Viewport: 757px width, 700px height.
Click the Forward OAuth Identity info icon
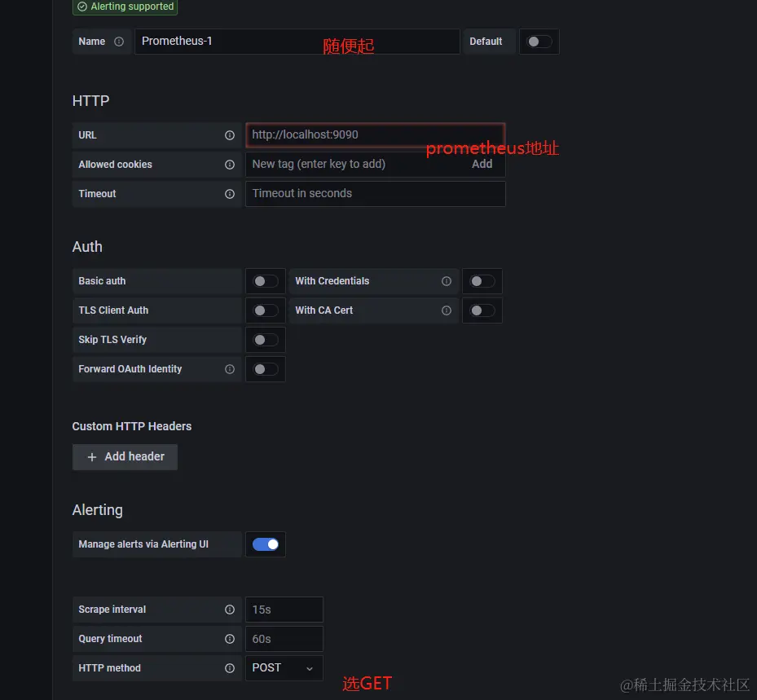pos(230,369)
